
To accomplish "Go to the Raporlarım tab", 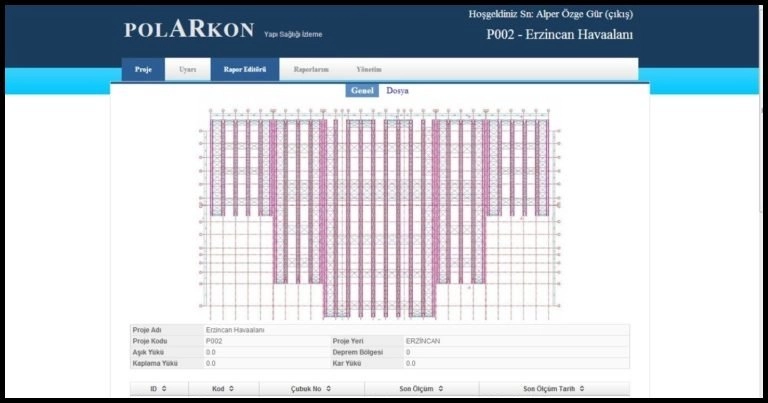I will coord(311,70).
